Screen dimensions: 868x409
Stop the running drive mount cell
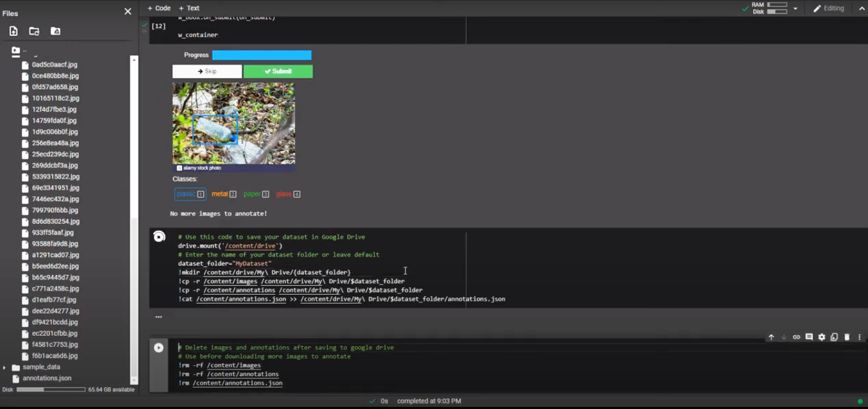pos(159,237)
